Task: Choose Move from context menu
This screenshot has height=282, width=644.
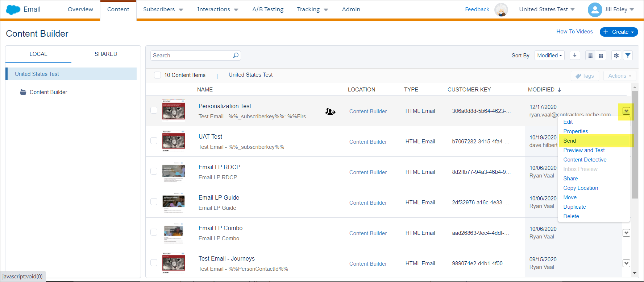Action: point(570,197)
